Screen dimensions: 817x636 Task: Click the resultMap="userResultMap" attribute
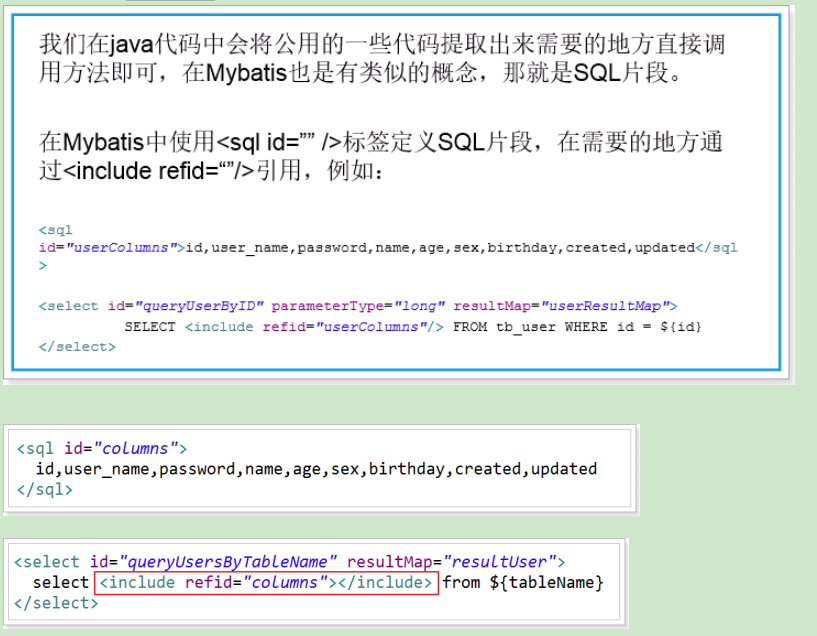click(x=562, y=306)
